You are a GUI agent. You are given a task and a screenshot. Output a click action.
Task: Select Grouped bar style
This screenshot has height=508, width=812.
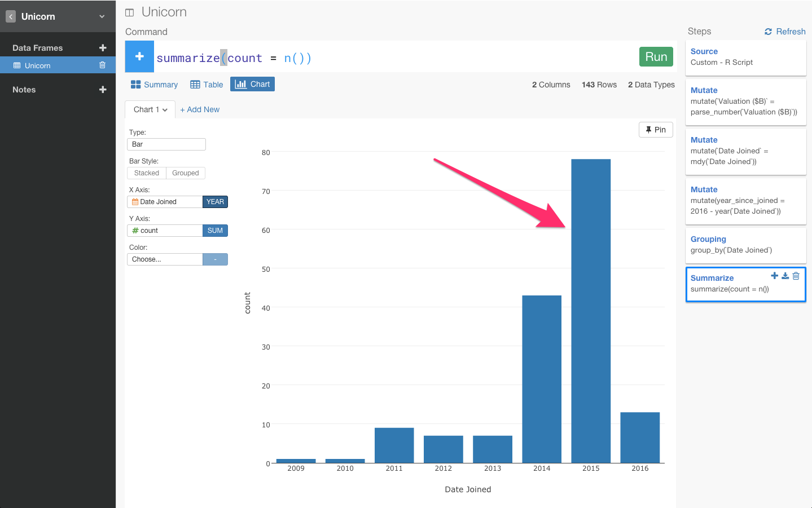click(186, 173)
